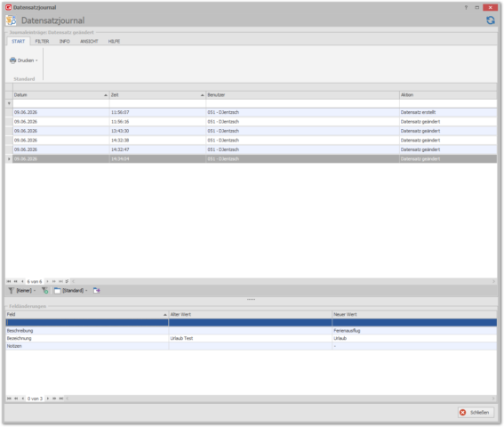The height and width of the screenshot is (427, 504).
Task: Click the filter row funnel indicator
Action: (x=9, y=103)
